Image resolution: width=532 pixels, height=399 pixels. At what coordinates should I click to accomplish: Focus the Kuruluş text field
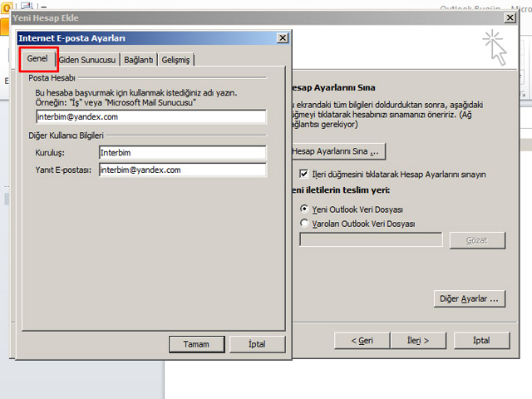(181, 153)
